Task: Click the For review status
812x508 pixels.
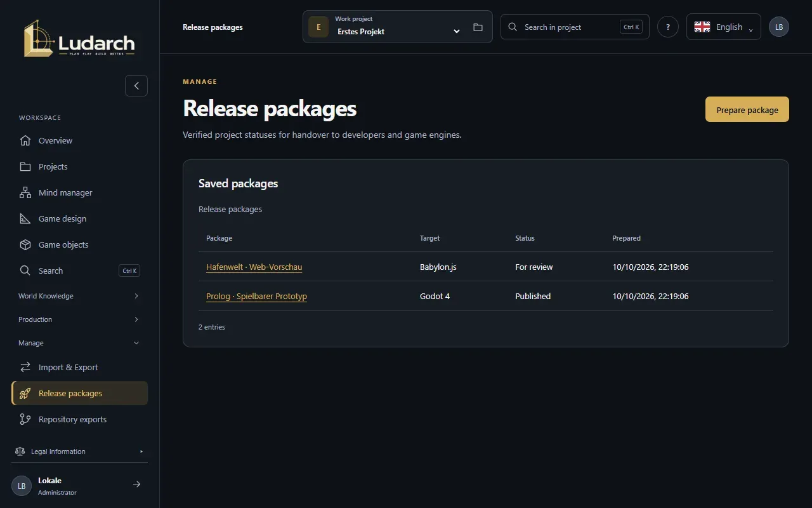Action: coord(534,267)
